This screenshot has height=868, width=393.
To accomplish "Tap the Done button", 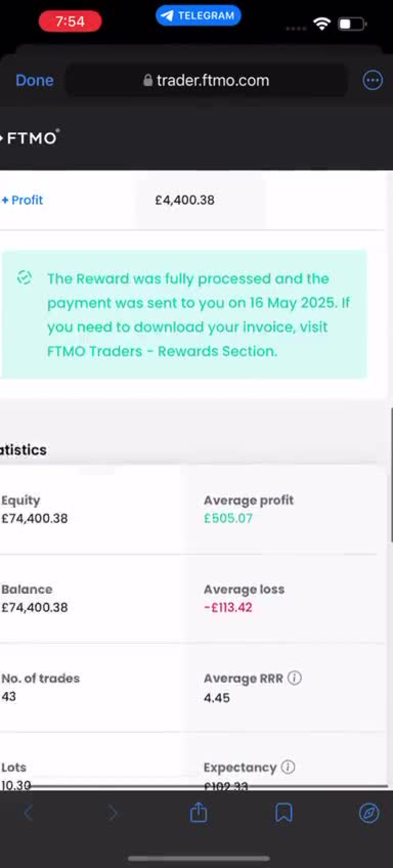I will pyautogui.click(x=35, y=80).
